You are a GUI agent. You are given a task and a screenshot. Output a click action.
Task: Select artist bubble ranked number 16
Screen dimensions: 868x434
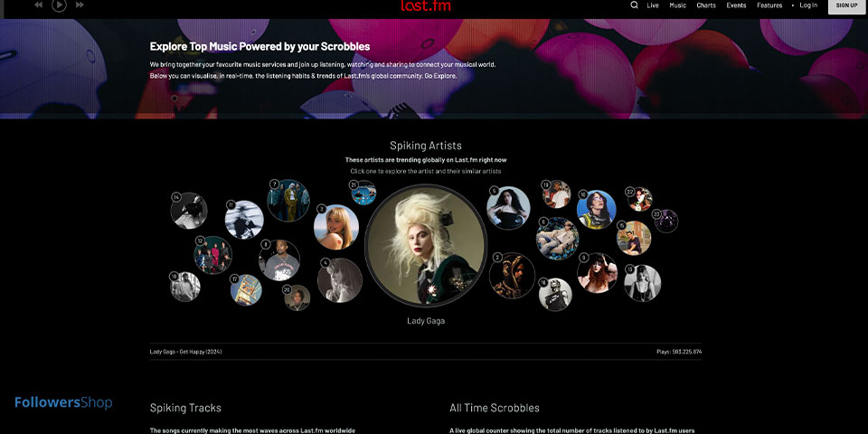coord(555,295)
